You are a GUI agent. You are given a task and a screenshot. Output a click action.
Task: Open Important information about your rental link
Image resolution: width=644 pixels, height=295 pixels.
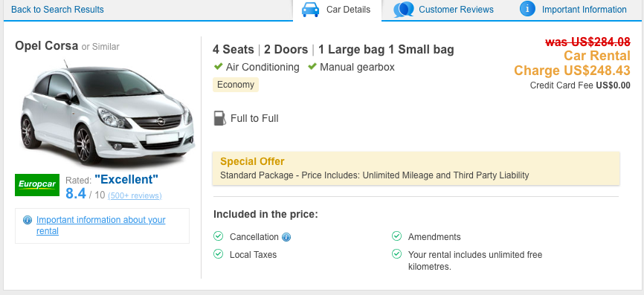[101, 225]
